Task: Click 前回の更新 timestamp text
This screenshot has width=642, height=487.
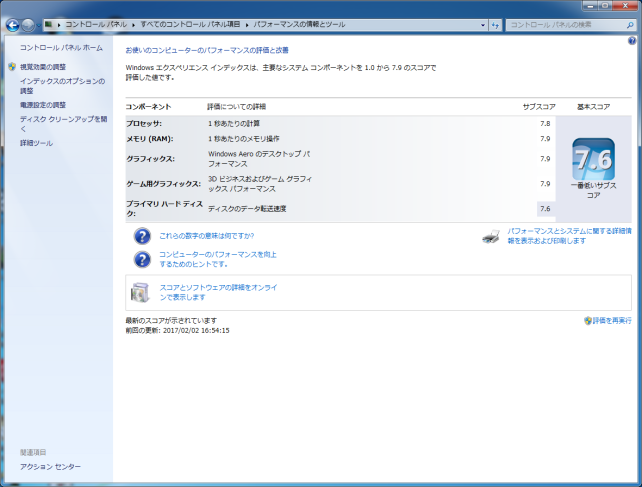Action: 177,331
